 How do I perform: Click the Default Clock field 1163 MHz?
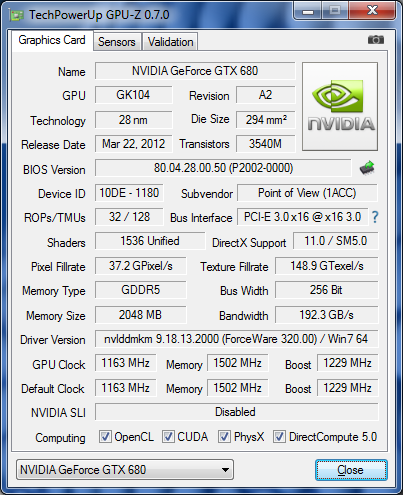(x=125, y=388)
